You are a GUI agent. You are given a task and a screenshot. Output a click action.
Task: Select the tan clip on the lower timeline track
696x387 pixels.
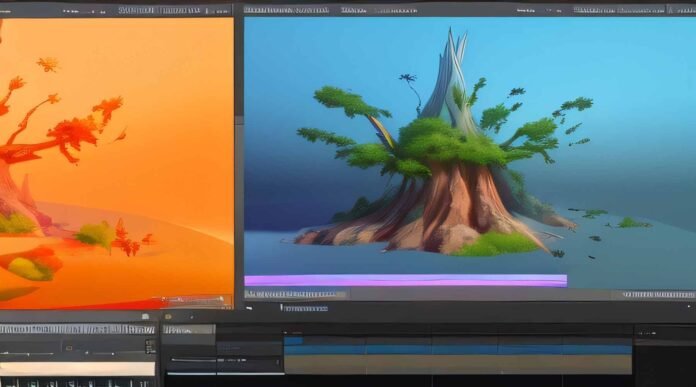coord(458,365)
